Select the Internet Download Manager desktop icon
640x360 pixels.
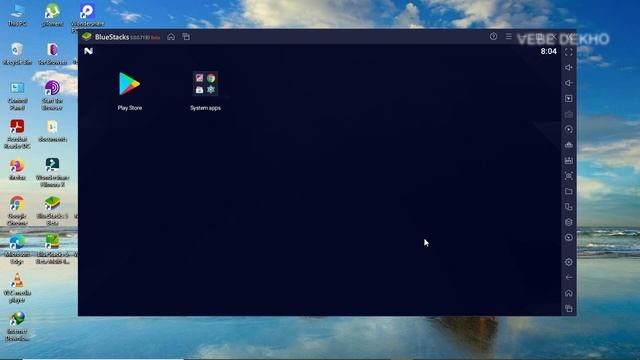[17, 326]
